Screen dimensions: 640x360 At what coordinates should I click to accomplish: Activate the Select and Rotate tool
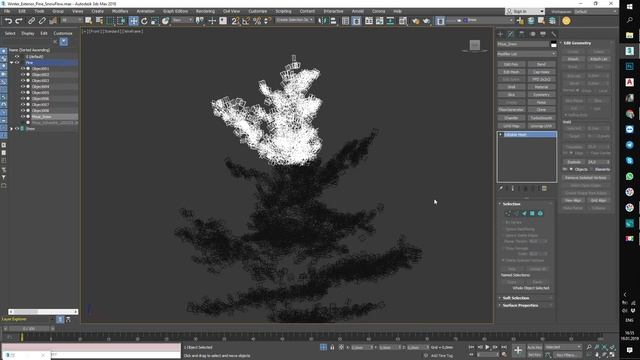[x=144, y=21]
